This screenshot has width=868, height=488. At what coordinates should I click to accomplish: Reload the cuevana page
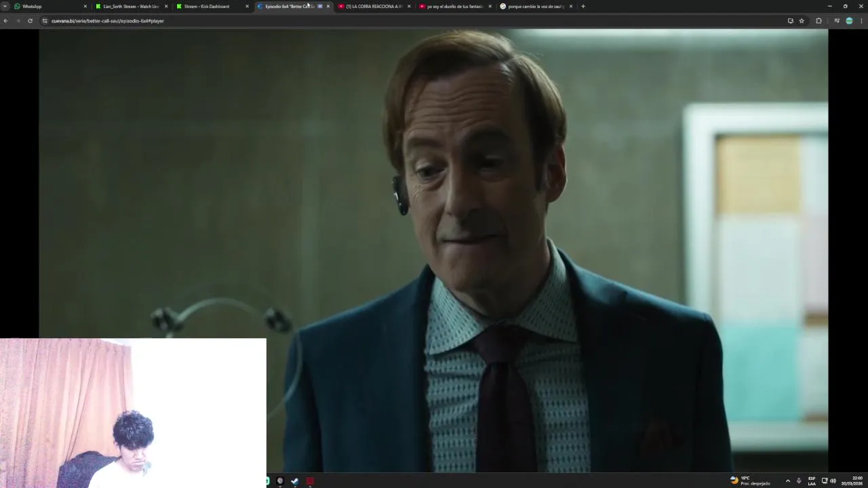point(30,20)
